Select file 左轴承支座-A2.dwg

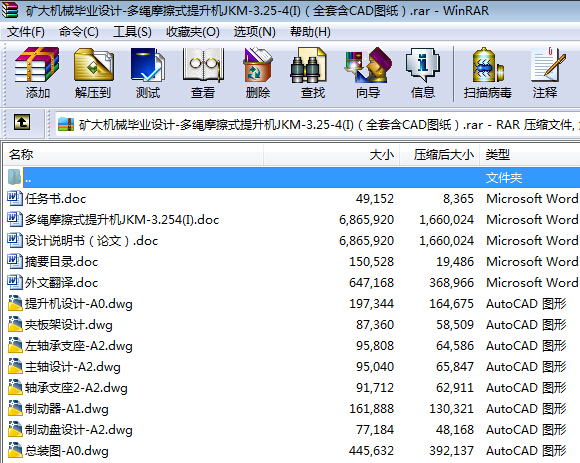click(78, 346)
